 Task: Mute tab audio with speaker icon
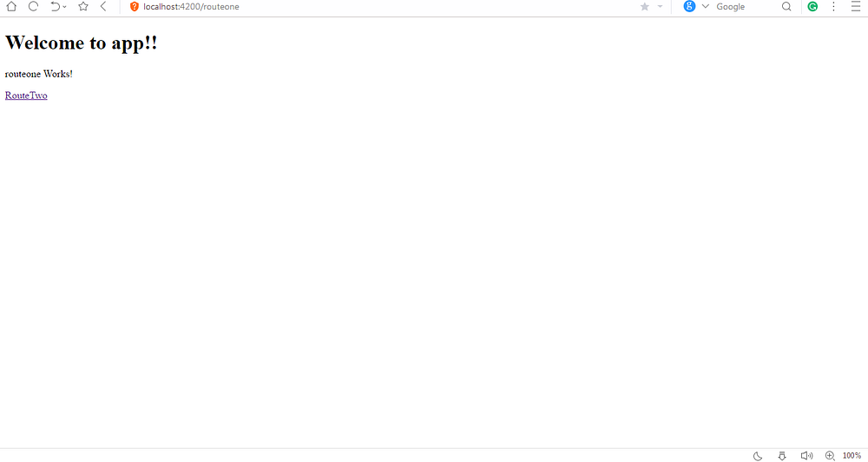(x=806, y=456)
